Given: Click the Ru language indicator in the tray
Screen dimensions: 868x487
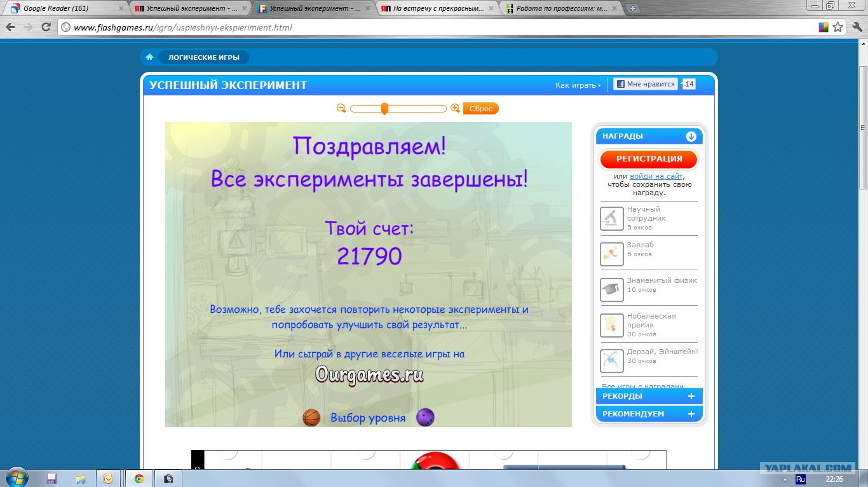Looking at the screenshot, I should 801,479.
